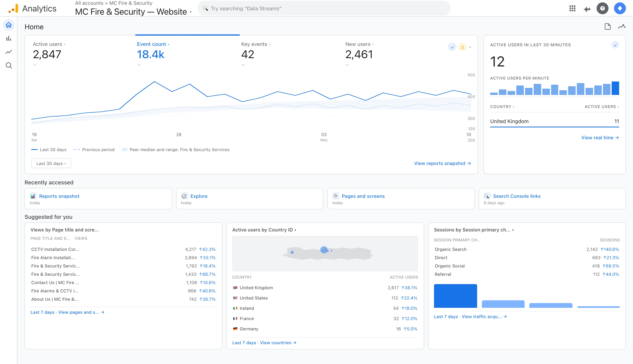Click the darkest rightmost active-users-per-minute bar
The height and width of the screenshot is (364, 633).
point(615,88)
